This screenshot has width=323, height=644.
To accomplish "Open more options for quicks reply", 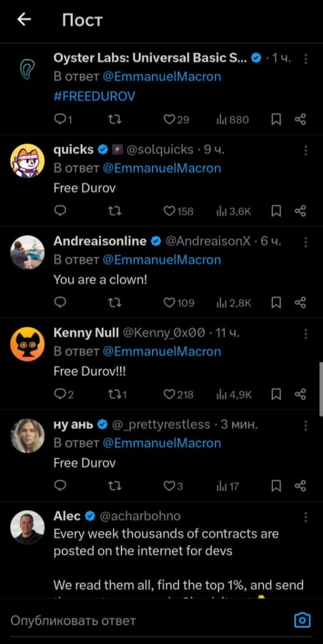I will tap(306, 150).
